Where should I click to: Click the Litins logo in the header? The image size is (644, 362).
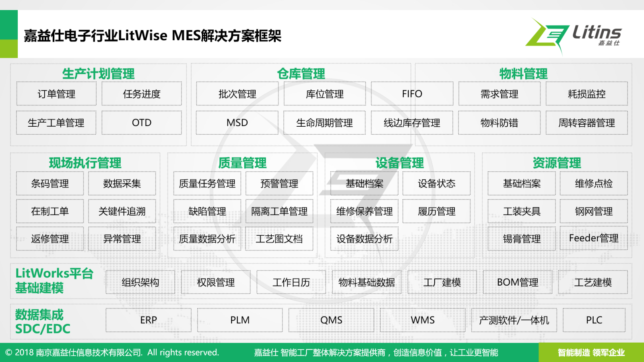[x=574, y=35]
